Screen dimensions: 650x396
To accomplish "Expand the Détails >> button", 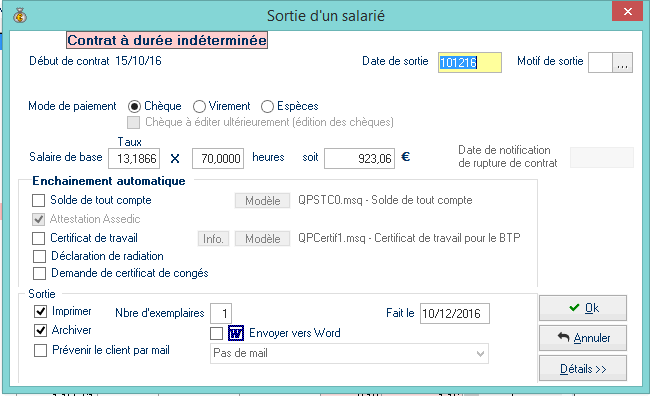I will tap(583, 368).
